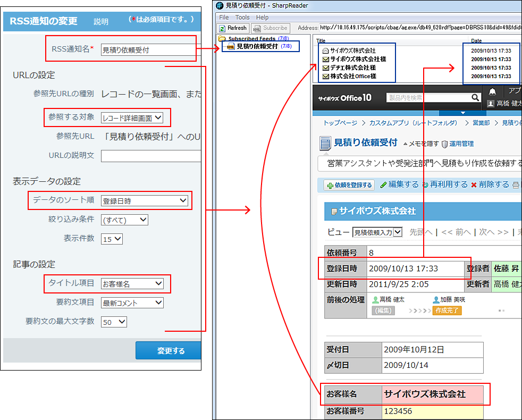Click the 削除する delete action
Screen dimensions: 522x420
click(490, 184)
